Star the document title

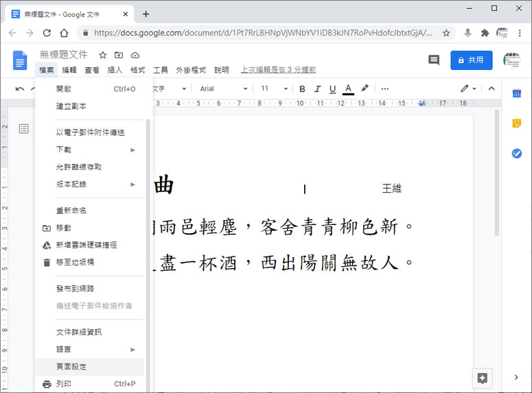pos(103,55)
